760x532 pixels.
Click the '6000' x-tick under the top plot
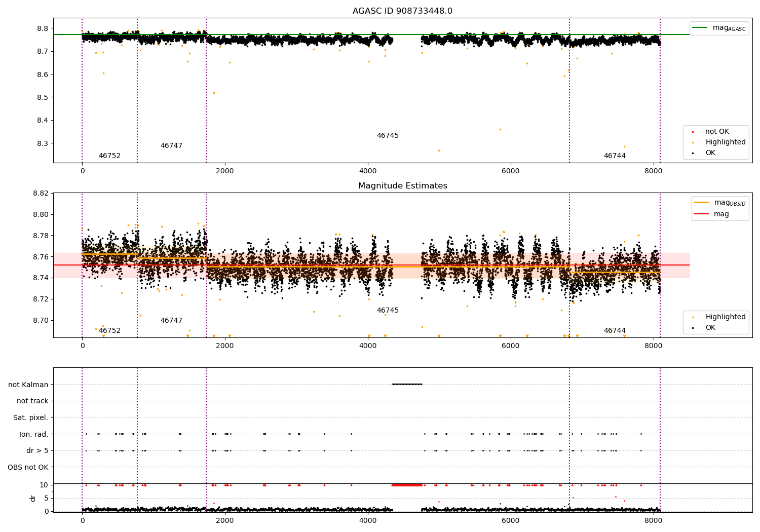tap(511, 171)
